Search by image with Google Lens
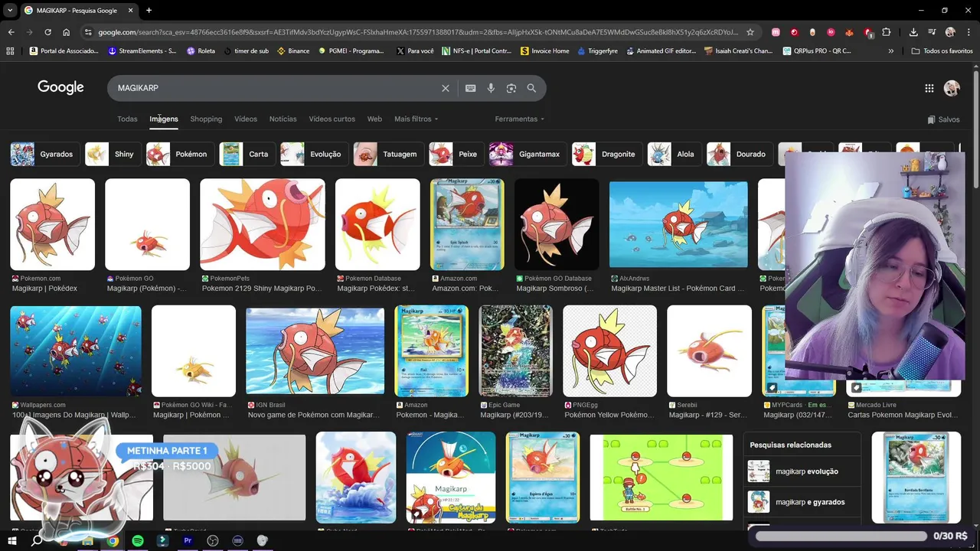980x551 pixels. (x=511, y=88)
